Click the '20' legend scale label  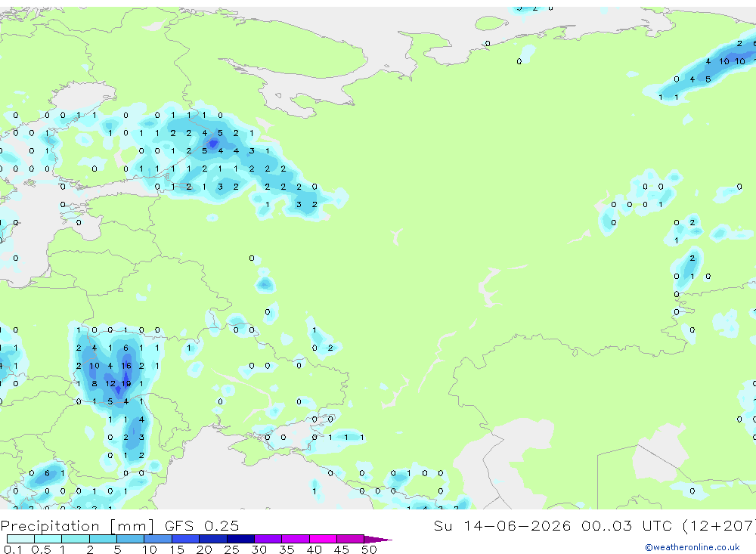(x=204, y=549)
